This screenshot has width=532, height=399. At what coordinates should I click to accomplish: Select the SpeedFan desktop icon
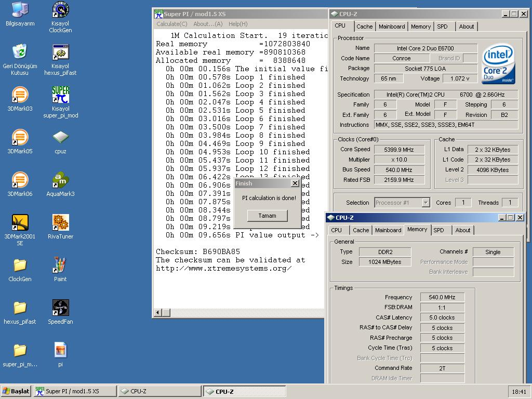[x=60, y=312]
